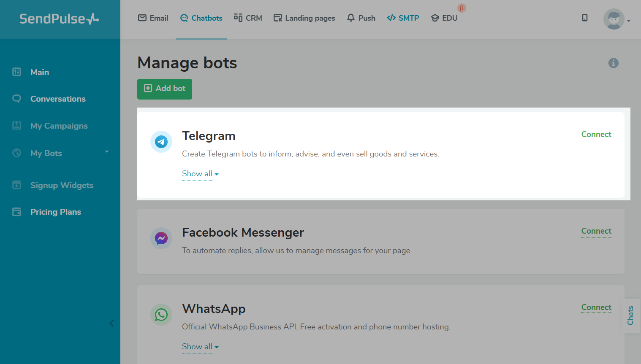Click the Telegram heading
Image resolution: width=641 pixels, height=364 pixels.
pyautogui.click(x=209, y=136)
